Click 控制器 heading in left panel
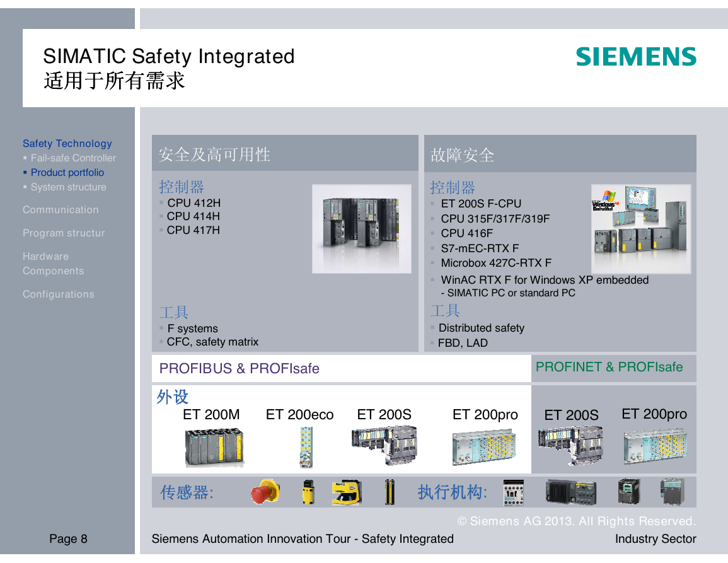Viewport: 728px width, 563px height. pos(182,187)
